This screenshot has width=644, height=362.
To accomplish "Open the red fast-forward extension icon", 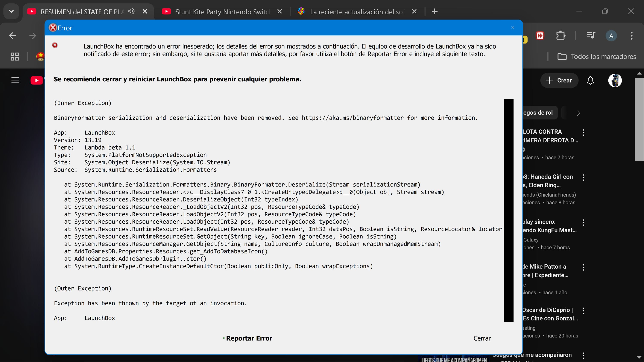I will (x=540, y=35).
